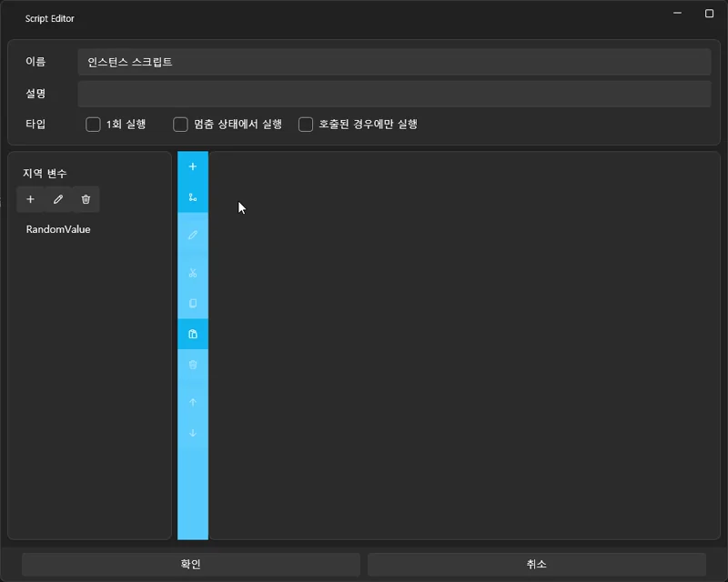
Task: Add a local variable with plus icon
Action: click(30, 199)
